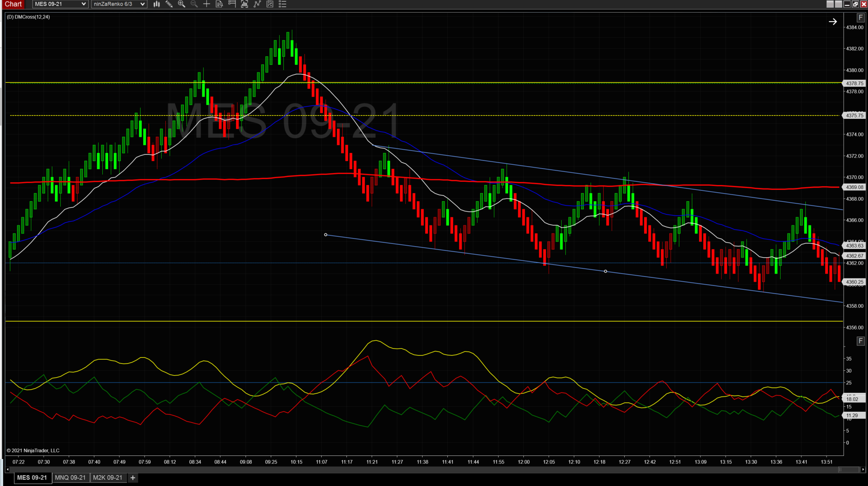Open the Data Series icon
The height and width of the screenshot is (486, 868).
tap(245, 4)
